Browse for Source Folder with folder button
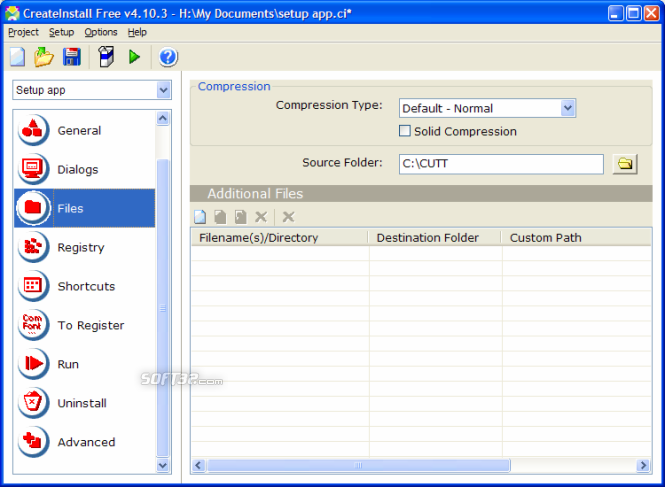Image resolution: width=665 pixels, height=487 pixels. click(x=625, y=164)
